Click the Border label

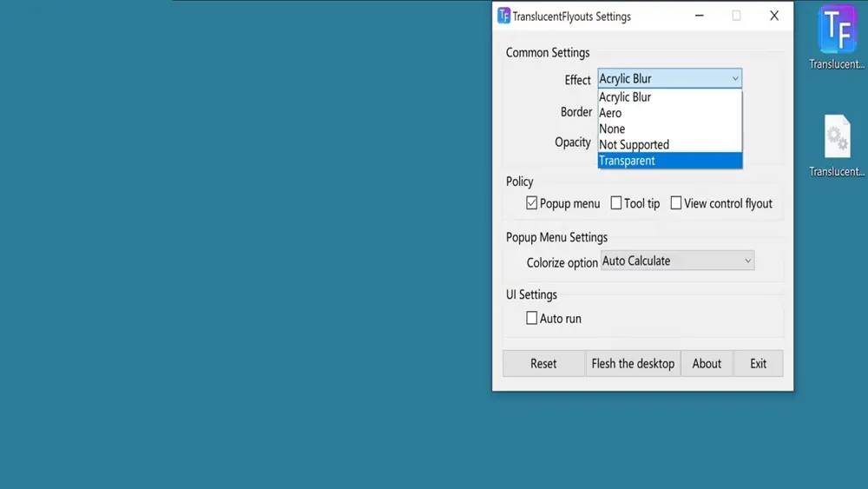576,112
